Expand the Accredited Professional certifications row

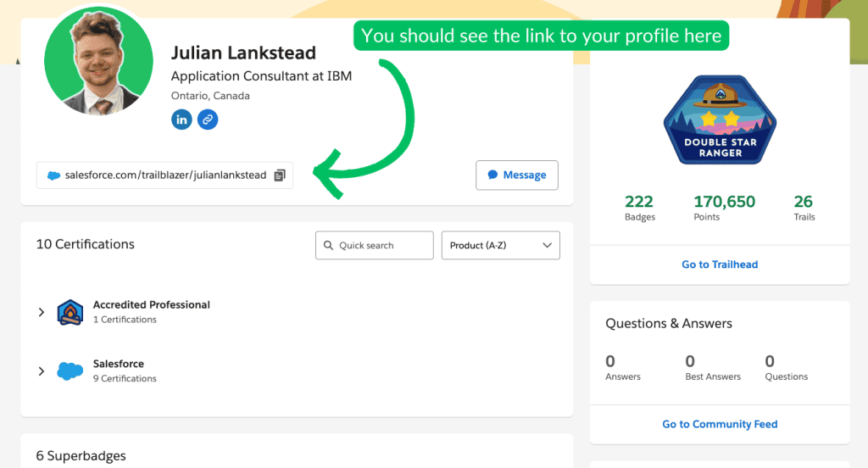point(41,312)
